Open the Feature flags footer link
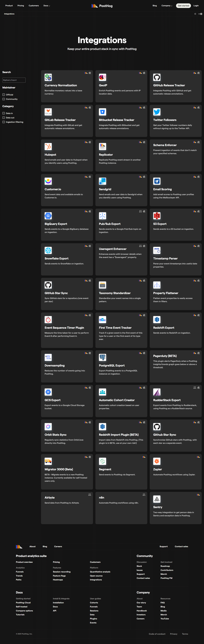 tap(59, 576)
